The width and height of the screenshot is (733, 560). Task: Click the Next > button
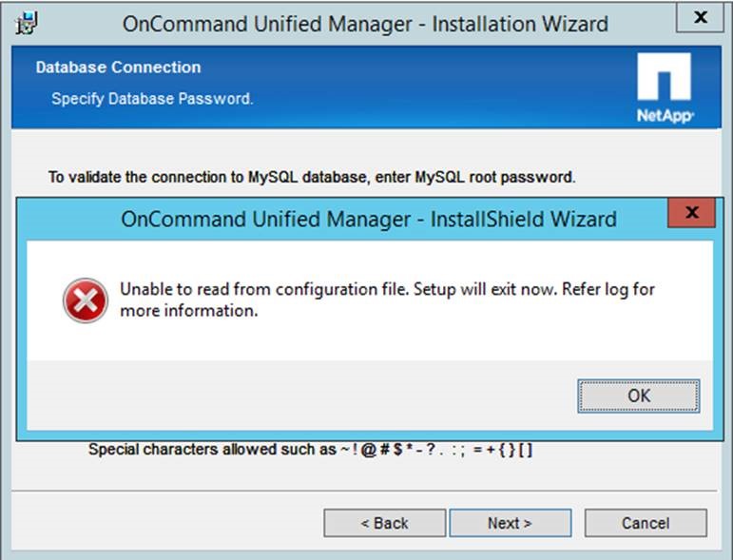pos(510,523)
